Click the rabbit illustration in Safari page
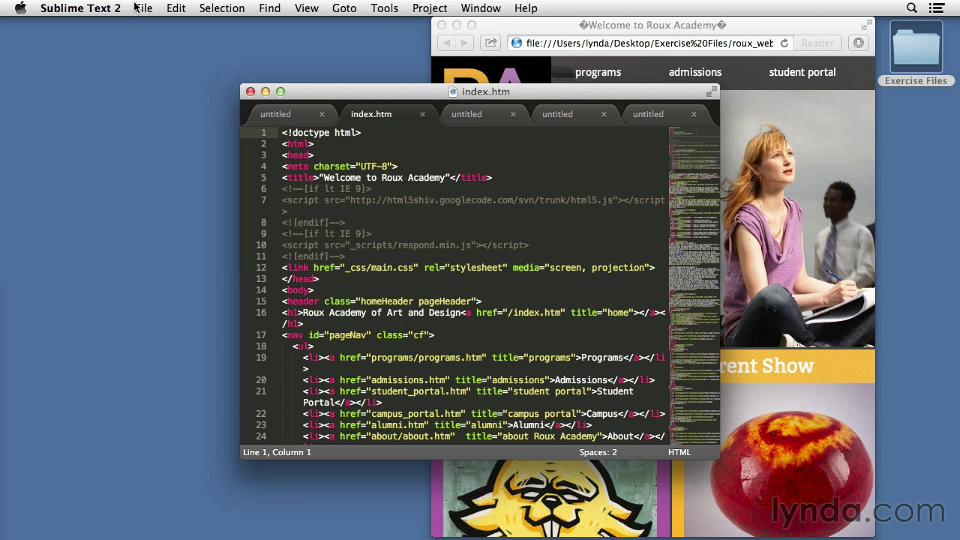This screenshot has width=960, height=540. [549, 499]
